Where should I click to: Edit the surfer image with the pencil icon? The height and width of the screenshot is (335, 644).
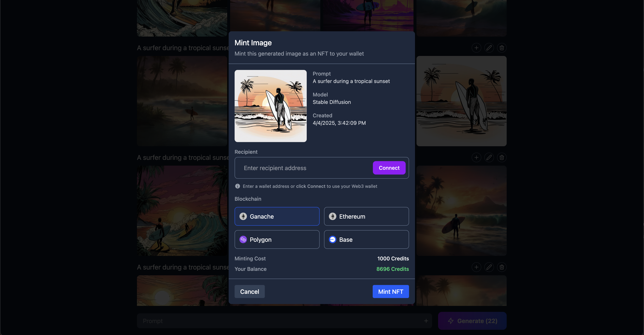point(489,48)
